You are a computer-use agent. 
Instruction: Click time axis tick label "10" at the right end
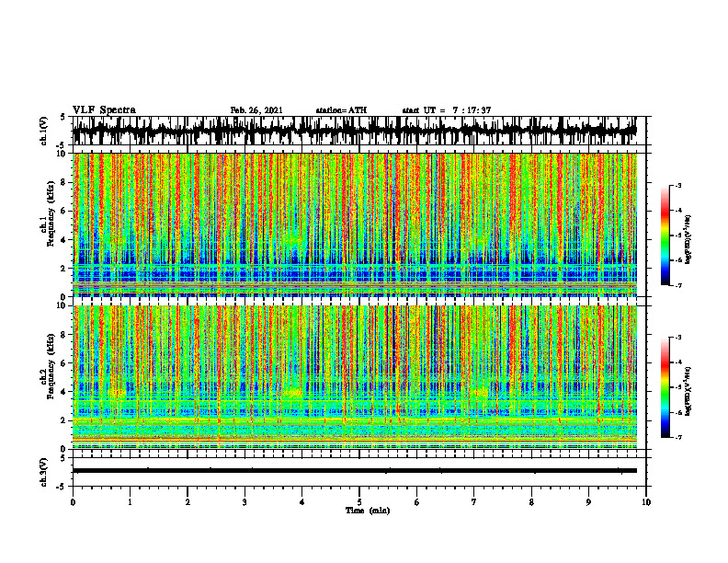click(x=646, y=502)
